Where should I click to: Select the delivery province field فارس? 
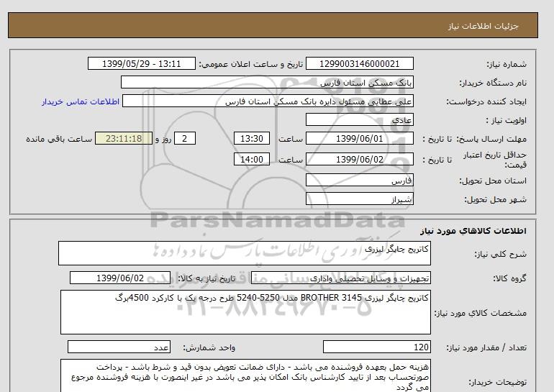[359, 181]
